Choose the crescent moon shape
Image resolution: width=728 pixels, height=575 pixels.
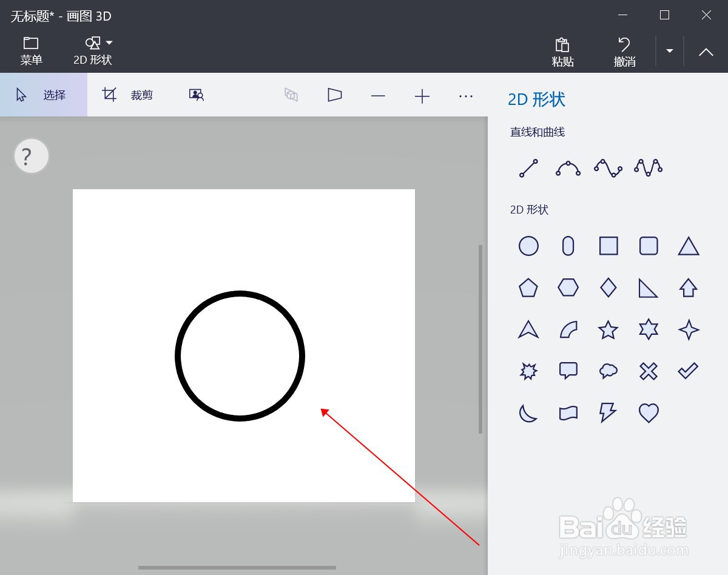(528, 412)
